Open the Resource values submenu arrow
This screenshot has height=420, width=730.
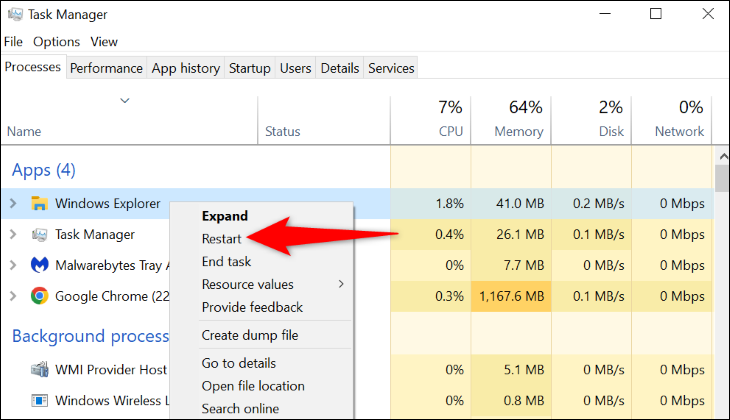tap(341, 284)
